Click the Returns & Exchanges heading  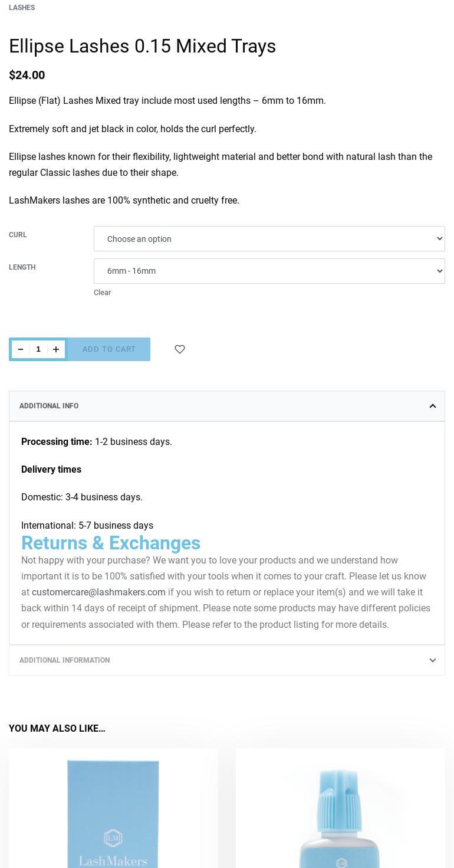pyautogui.click(x=111, y=543)
